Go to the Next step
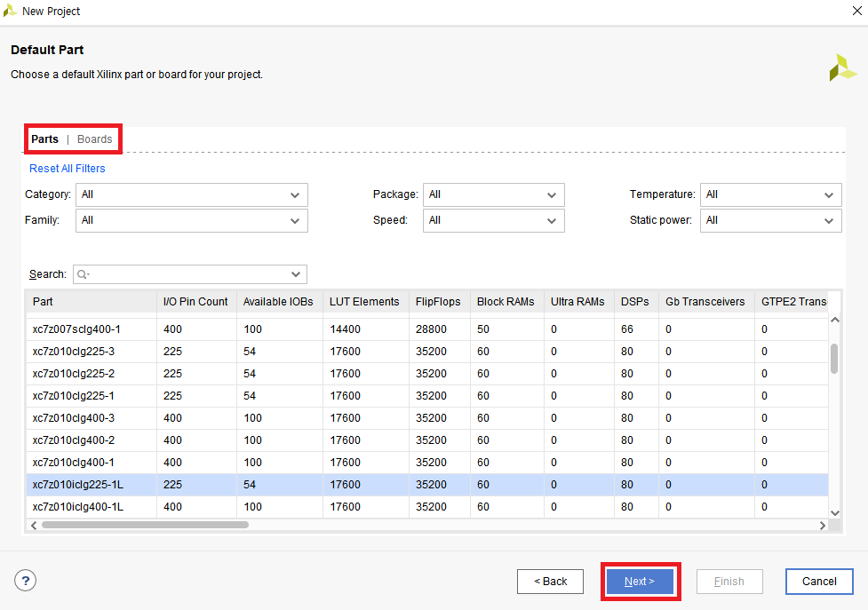The height and width of the screenshot is (610, 868). (x=640, y=582)
